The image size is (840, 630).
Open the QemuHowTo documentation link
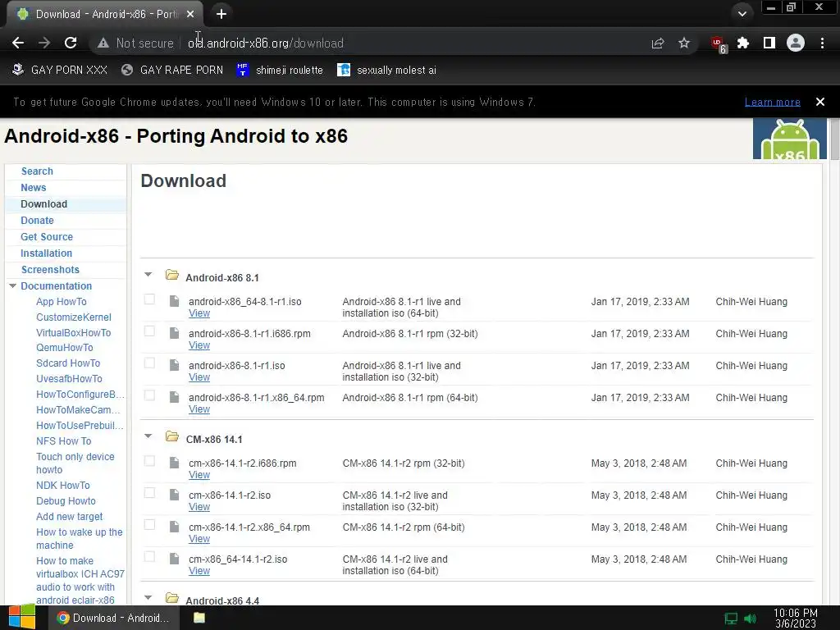click(x=64, y=348)
